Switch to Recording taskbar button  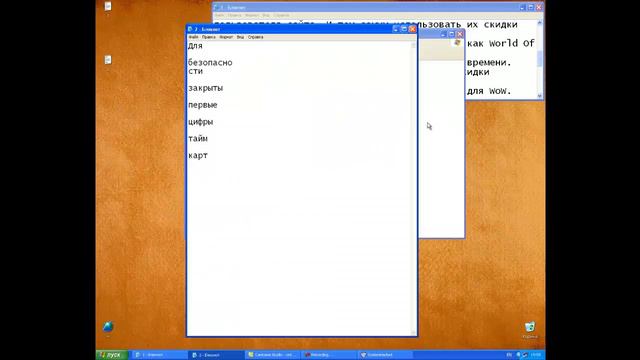(x=329, y=355)
